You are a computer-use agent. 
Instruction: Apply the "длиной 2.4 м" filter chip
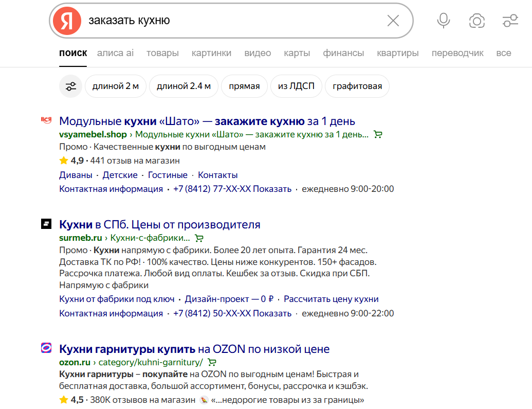pos(184,86)
